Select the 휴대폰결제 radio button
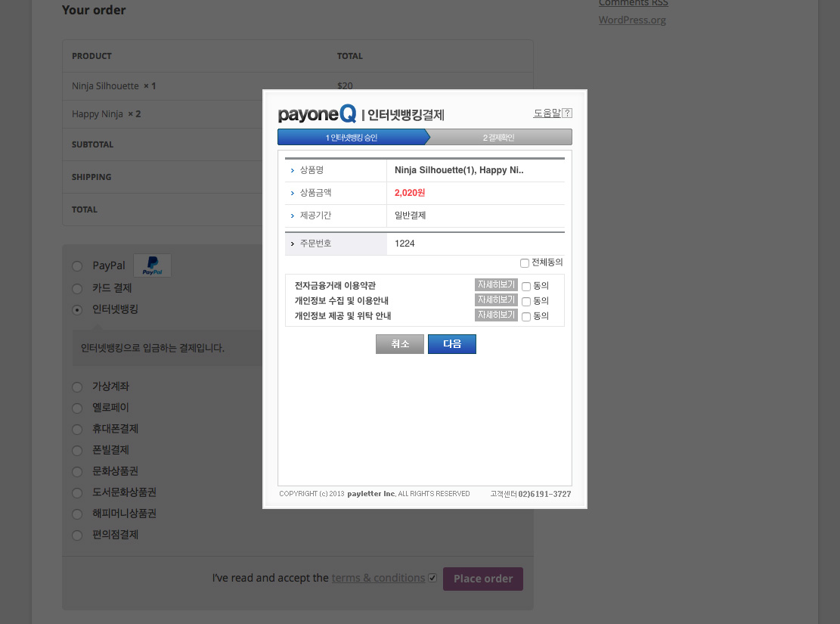Image resolution: width=840 pixels, height=624 pixels. click(77, 430)
